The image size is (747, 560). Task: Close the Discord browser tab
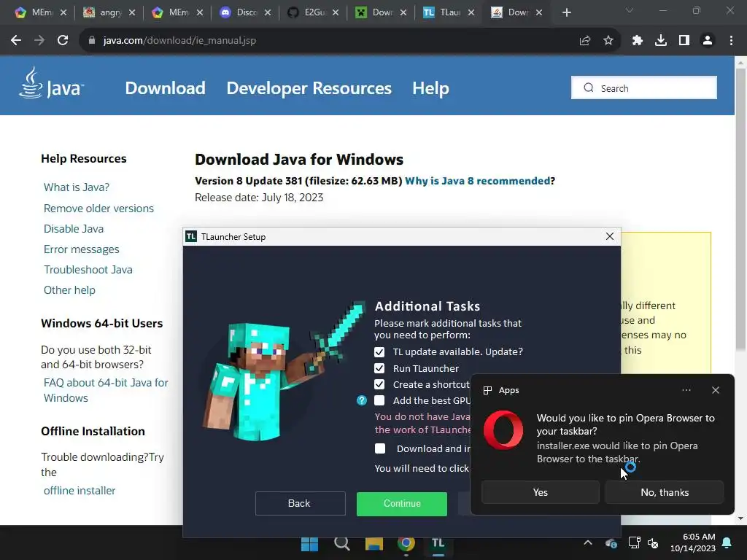(x=268, y=13)
